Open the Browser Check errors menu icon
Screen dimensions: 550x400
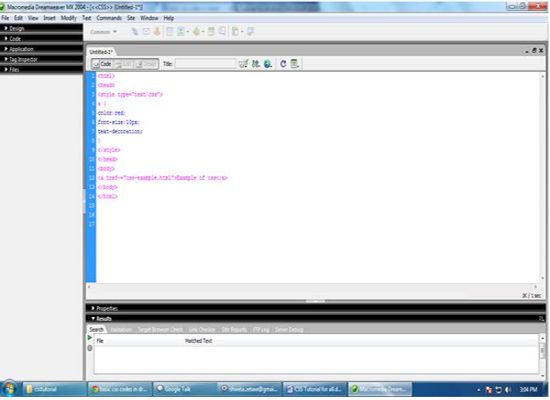[x=243, y=64]
